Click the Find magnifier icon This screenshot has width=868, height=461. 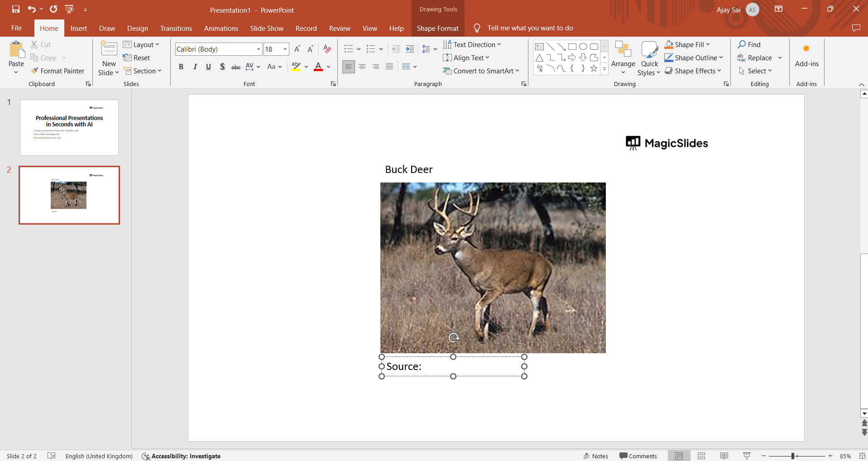(742, 44)
